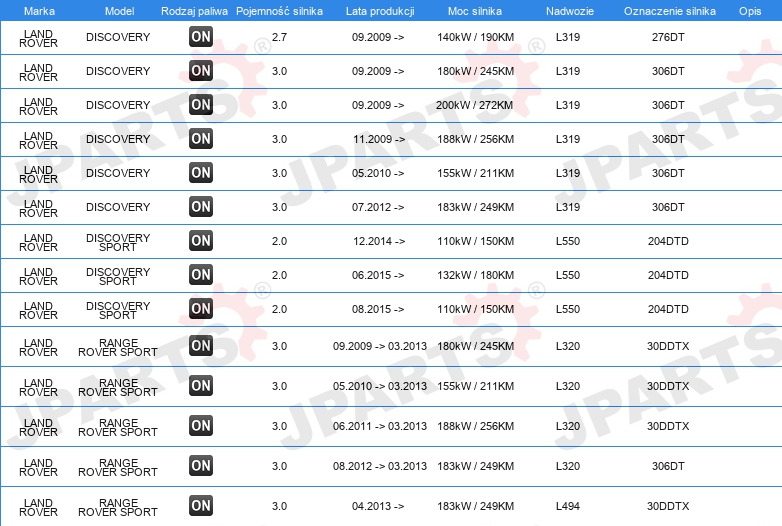
Task: Click the Oznaczenie silnika column header
Action: coord(669,11)
